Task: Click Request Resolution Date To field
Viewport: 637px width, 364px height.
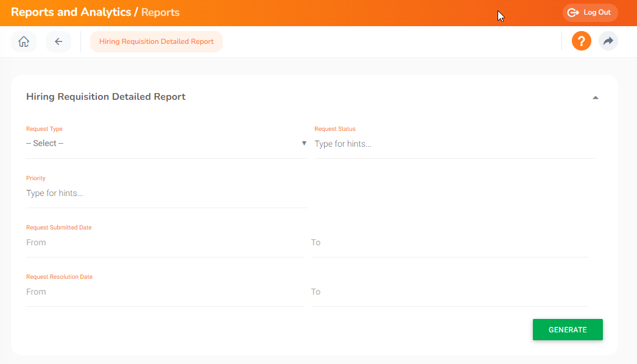Action: pos(449,292)
